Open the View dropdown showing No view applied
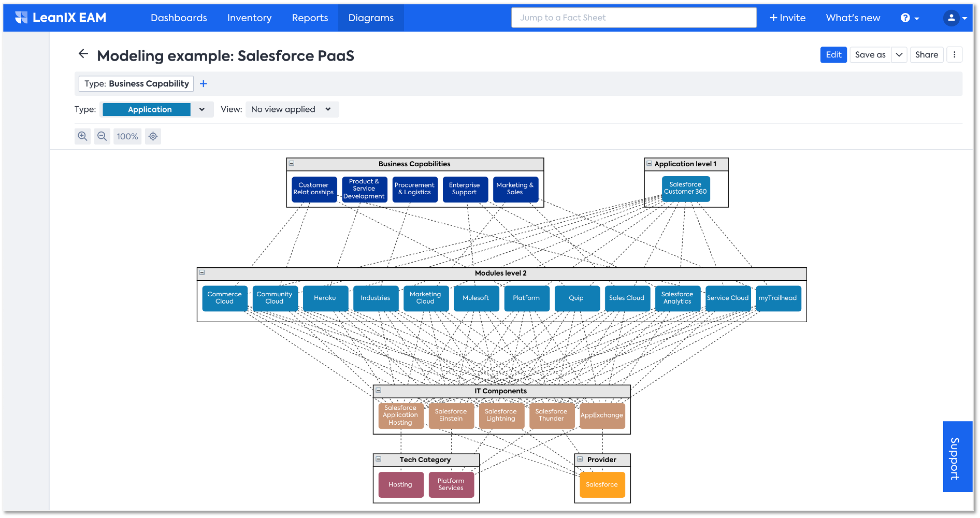 tap(292, 109)
